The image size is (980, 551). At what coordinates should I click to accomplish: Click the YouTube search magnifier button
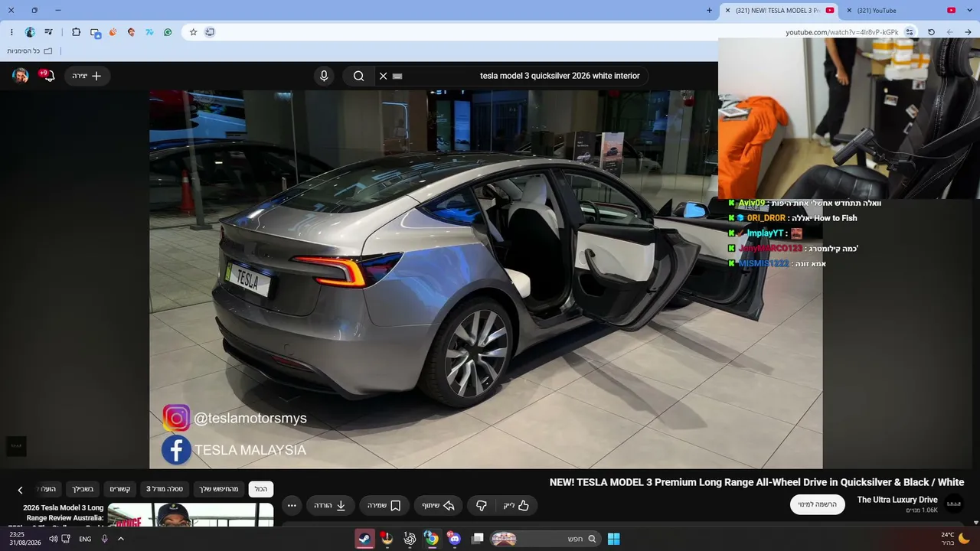tap(358, 76)
